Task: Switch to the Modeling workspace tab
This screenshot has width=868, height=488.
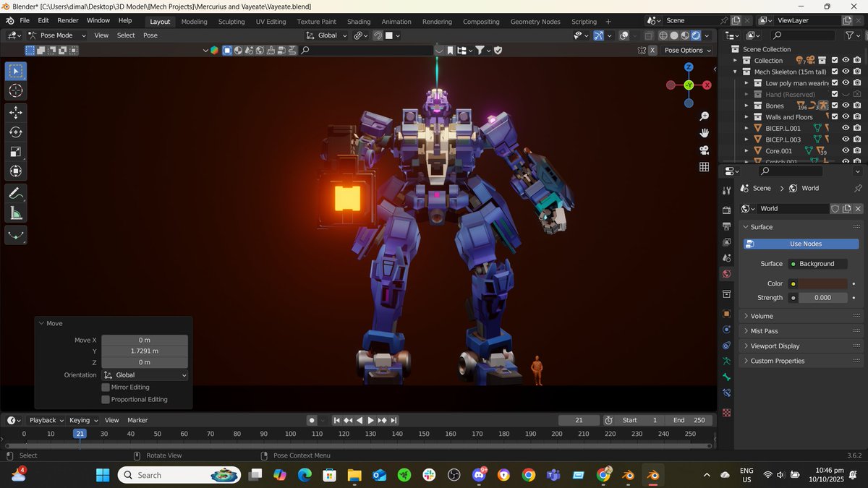Action: pos(194,22)
